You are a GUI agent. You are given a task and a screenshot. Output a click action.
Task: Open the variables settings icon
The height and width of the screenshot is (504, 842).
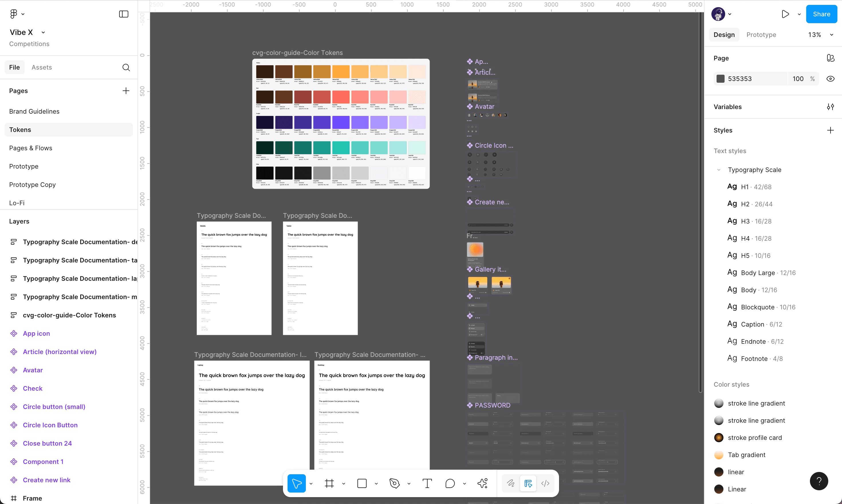pos(830,107)
